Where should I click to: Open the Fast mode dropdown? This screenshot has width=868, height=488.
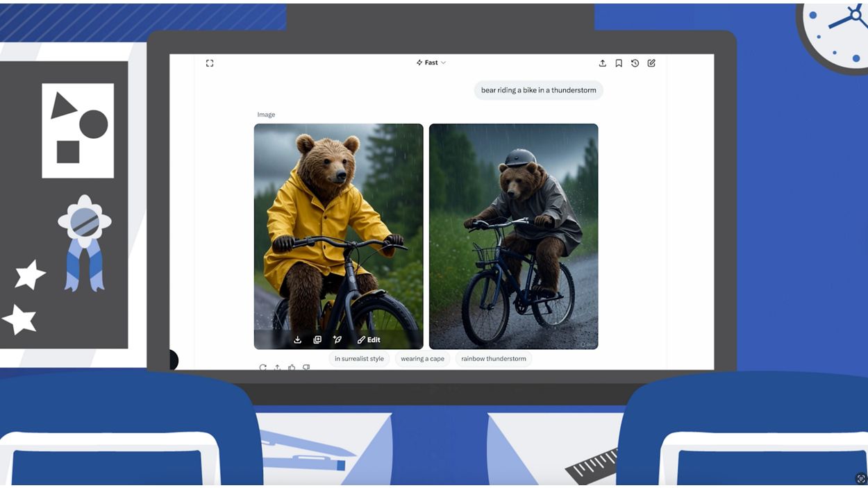pyautogui.click(x=431, y=62)
